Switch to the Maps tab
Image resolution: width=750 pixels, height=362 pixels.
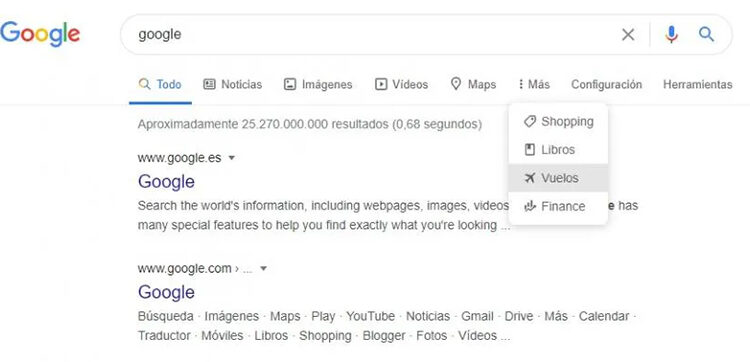(x=474, y=85)
